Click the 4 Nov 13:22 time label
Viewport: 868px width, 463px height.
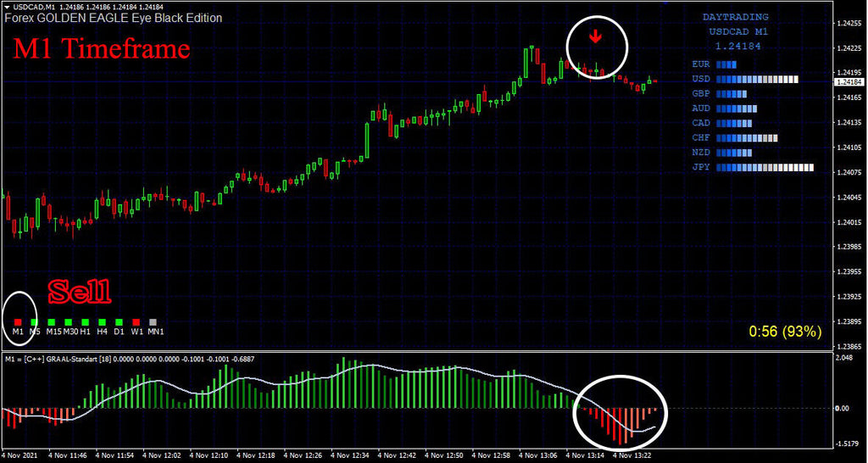point(632,455)
